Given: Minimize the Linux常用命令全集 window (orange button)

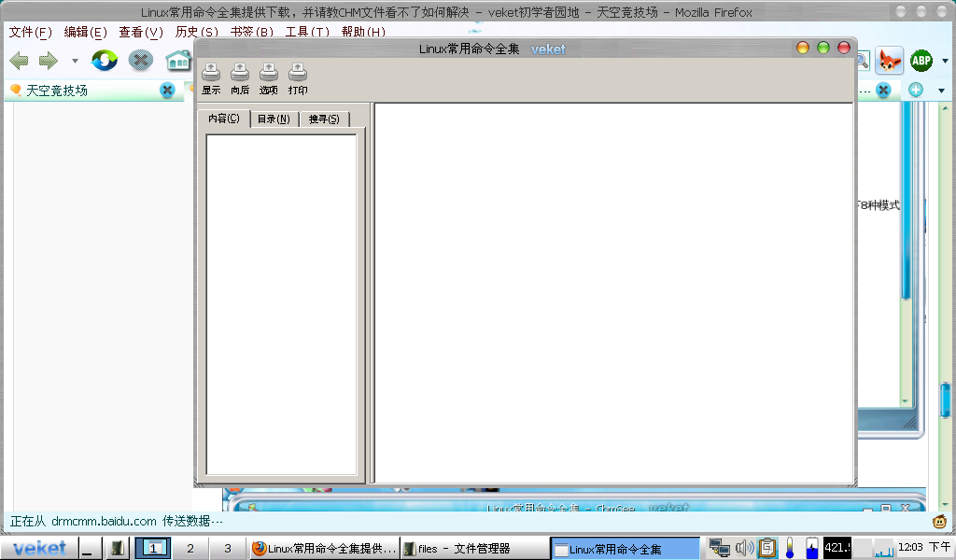Looking at the screenshot, I should pos(802,48).
